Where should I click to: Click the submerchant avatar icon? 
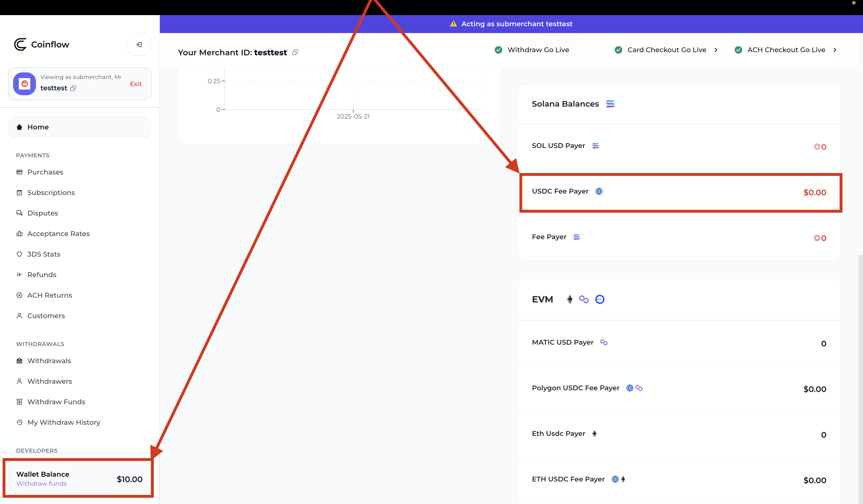pos(24,84)
